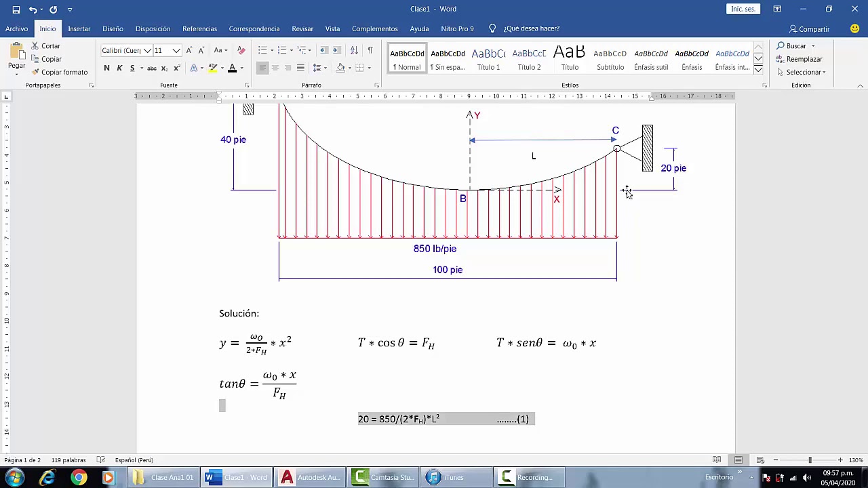The width and height of the screenshot is (868, 488).
Task: Open the font size 11 dropdown
Action: point(176,51)
